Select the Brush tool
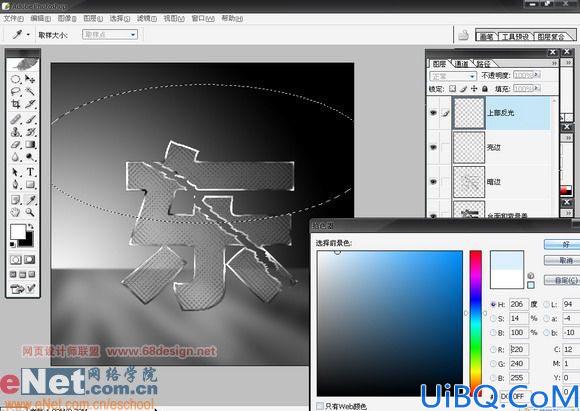This screenshot has width=580, height=411. pos(30,119)
